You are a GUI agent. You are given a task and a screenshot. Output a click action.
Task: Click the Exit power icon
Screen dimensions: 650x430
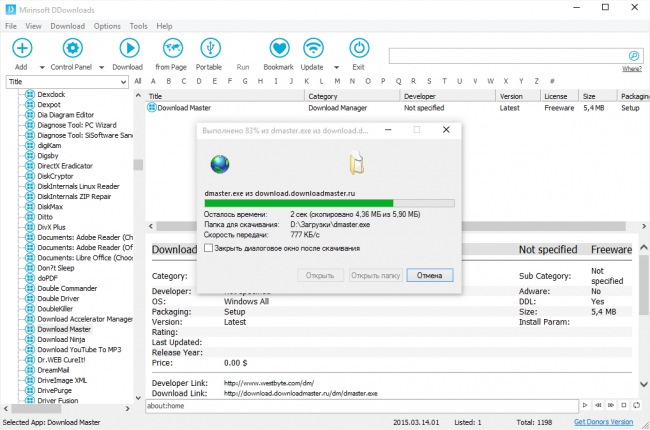pyautogui.click(x=359, y=48)
